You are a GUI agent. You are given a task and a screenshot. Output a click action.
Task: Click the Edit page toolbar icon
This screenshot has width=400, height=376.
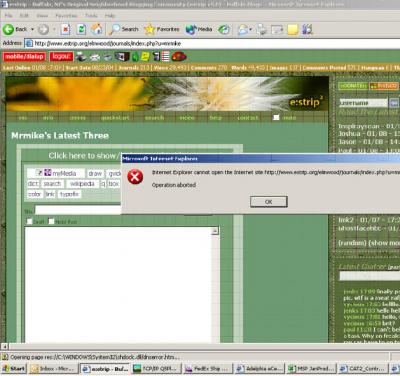point(277,29)
